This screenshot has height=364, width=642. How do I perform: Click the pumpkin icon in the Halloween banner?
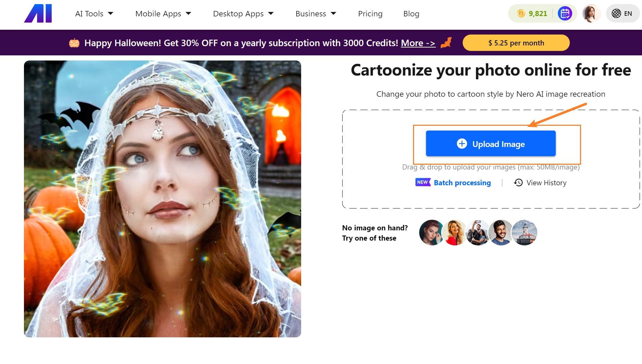pyautogui.click(x=75, y=43)
